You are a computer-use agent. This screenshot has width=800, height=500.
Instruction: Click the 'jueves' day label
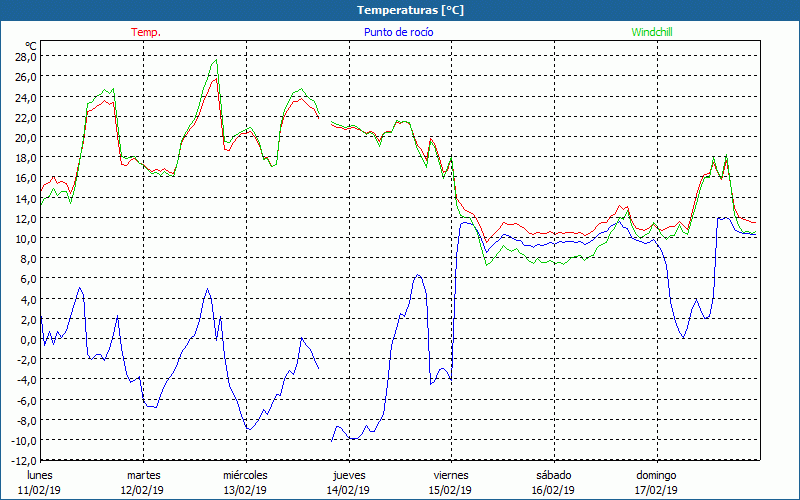point(349,475)
